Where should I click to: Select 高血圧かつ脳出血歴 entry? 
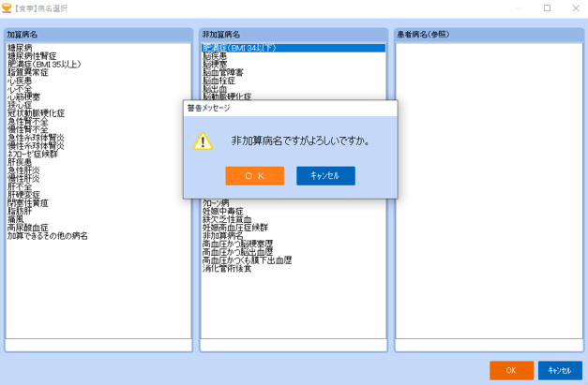(x=238, y=252)
